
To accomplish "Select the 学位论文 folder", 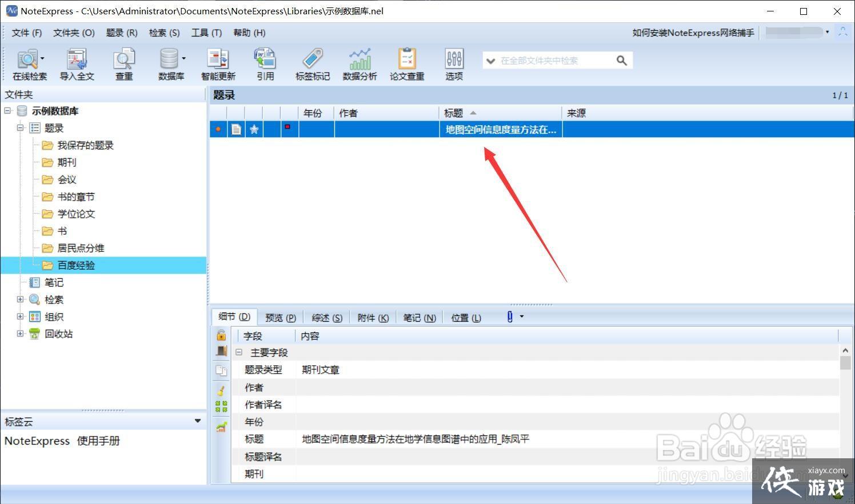I will [76, 214].
